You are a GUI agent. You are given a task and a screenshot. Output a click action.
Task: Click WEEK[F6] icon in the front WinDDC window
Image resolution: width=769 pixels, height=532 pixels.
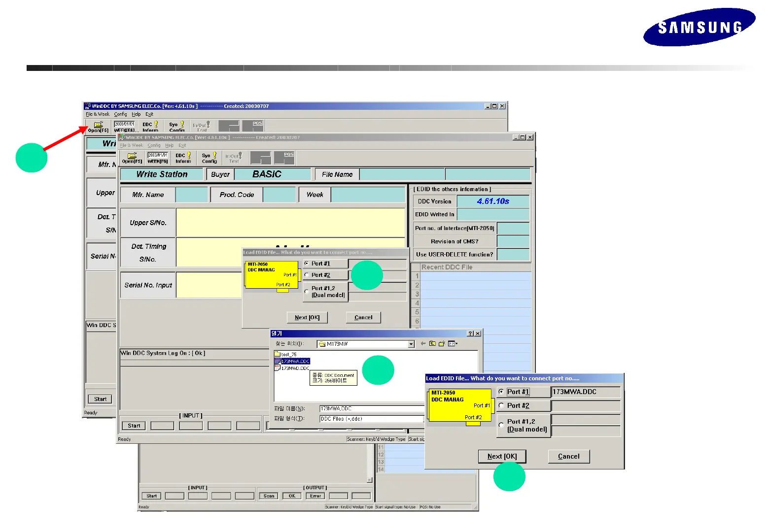coord(158,158)
